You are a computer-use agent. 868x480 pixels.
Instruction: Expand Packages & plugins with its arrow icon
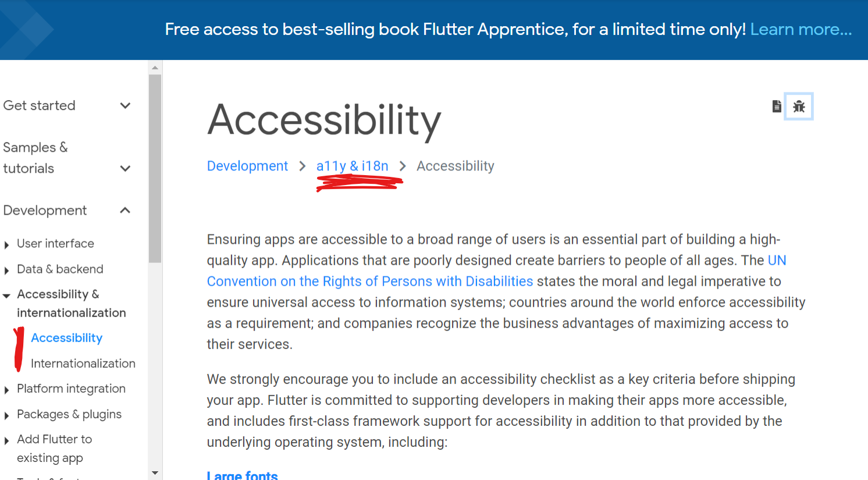point(8,414)
